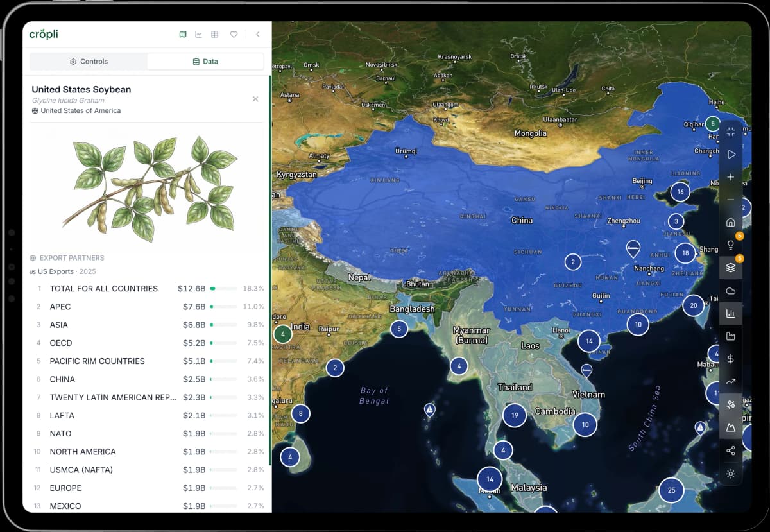Open the lightbulb insights icon

pyautogui.click(x=731, y=245)
